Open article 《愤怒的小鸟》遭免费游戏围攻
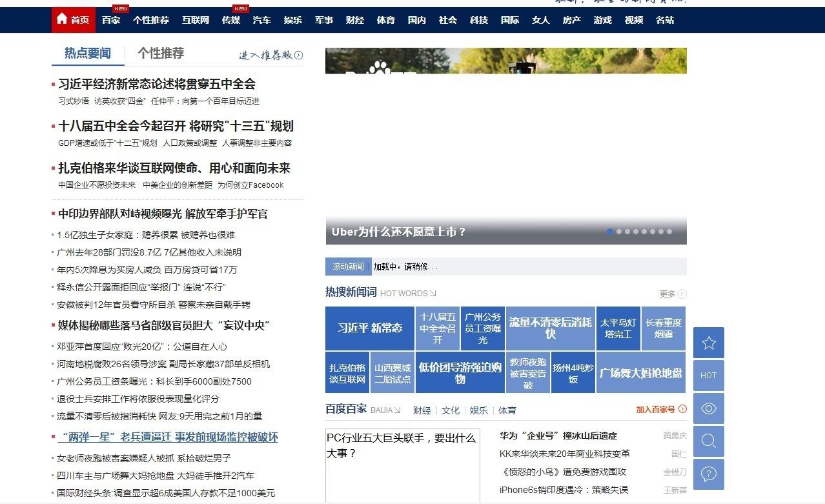This screenshot has height=504, width=825. point(563,472)
